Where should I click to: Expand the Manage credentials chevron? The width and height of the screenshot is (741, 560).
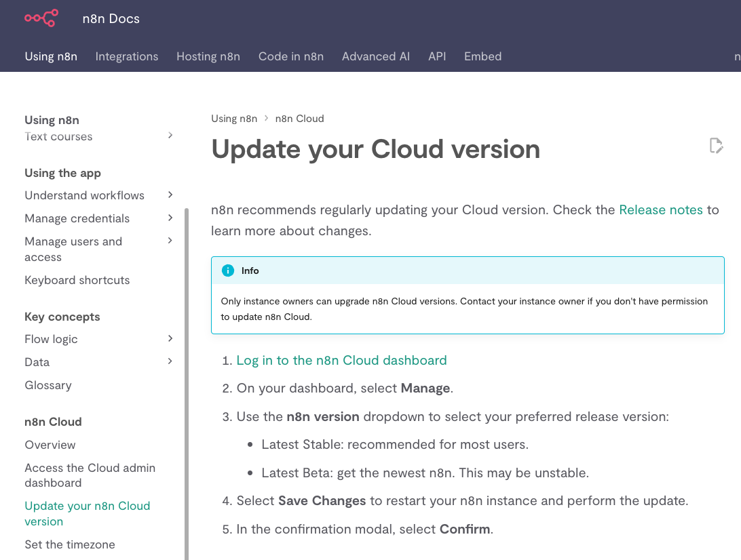tap(170, 218)
